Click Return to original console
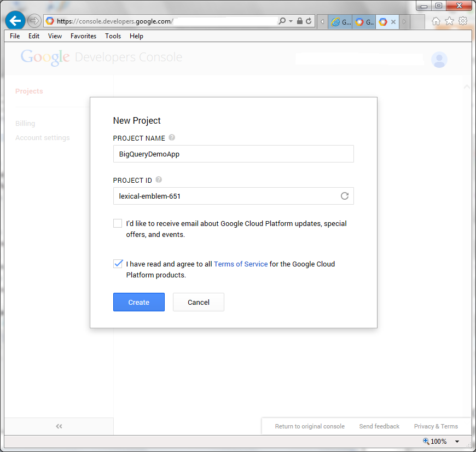The width and height of the screenshot is (476, 452). [x=310, y=426]
